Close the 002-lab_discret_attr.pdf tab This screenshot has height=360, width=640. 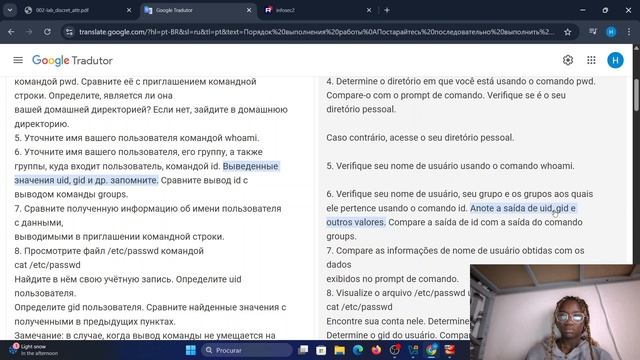click(x=129, y=10)
